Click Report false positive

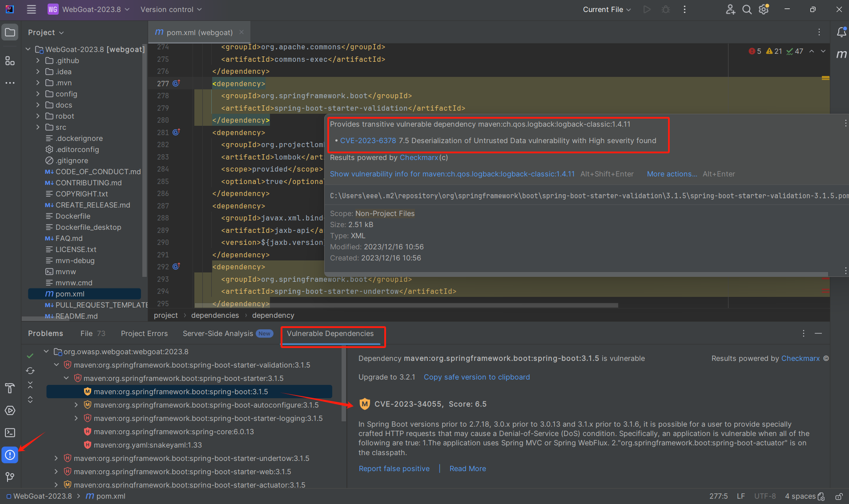tap(394, 468)
